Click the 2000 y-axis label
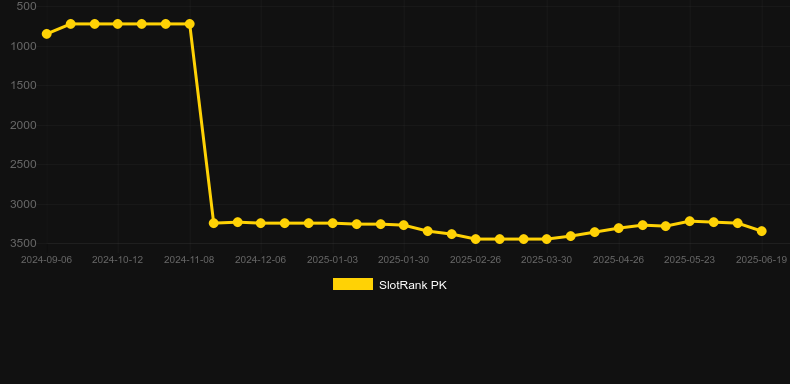Image resolution: width=790 pixels, height=384 pixels. click(24, 125)
